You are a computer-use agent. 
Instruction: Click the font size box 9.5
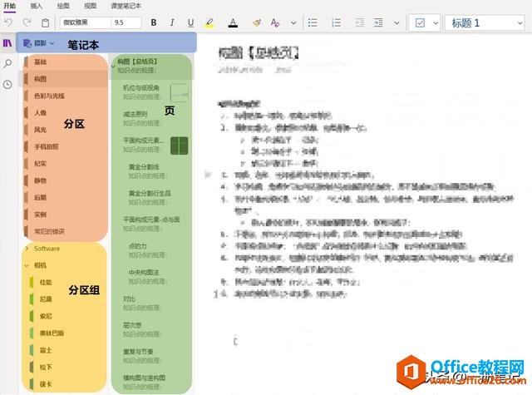(x=126, y=22)
